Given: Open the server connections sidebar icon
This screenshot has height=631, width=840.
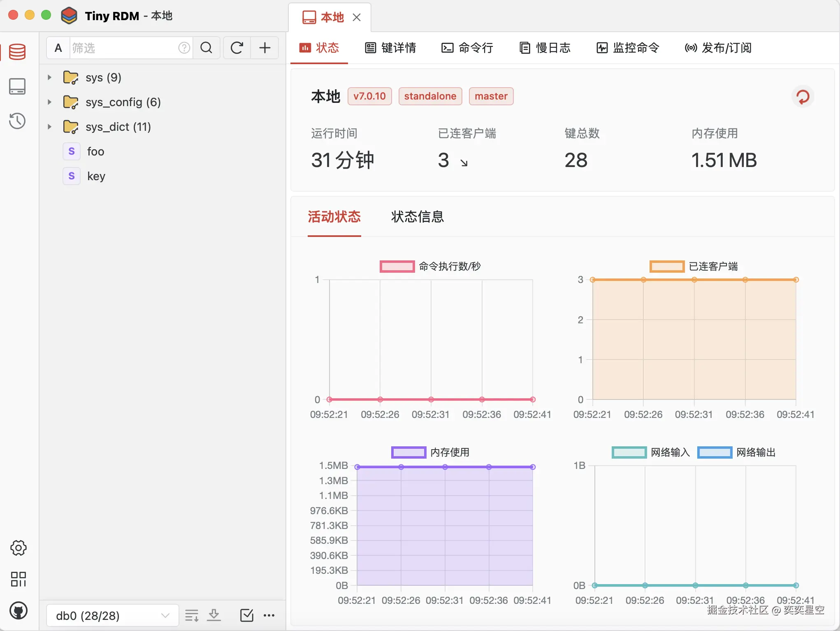Looking at the screenshot, I should point(17,86).
